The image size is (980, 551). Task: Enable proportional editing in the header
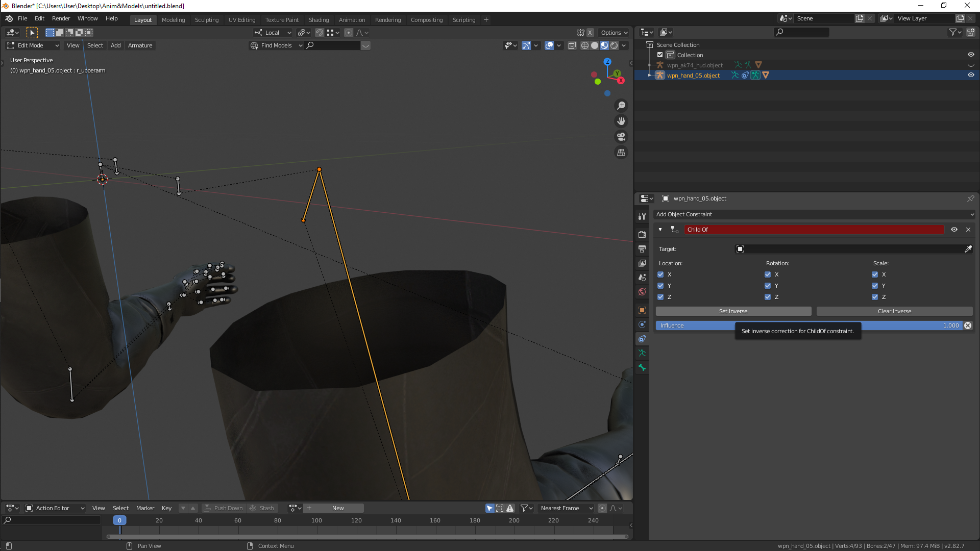[349, 33]
